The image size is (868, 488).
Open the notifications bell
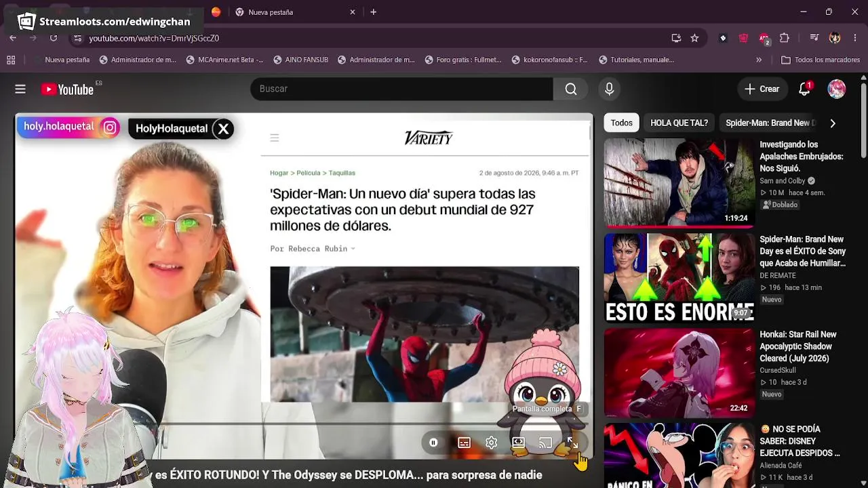click(804, 89)
